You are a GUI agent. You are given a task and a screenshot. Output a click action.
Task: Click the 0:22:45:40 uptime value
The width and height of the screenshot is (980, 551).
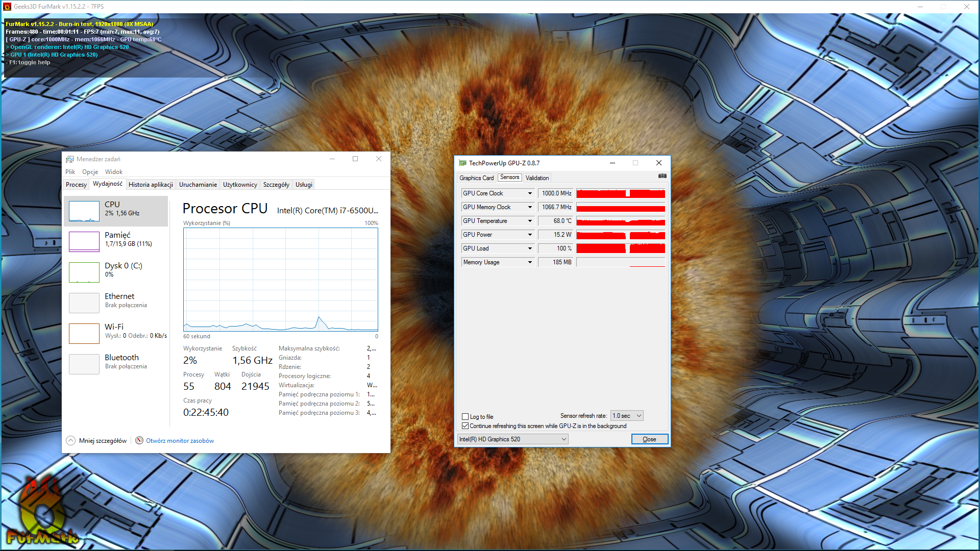tap(206, 413)
